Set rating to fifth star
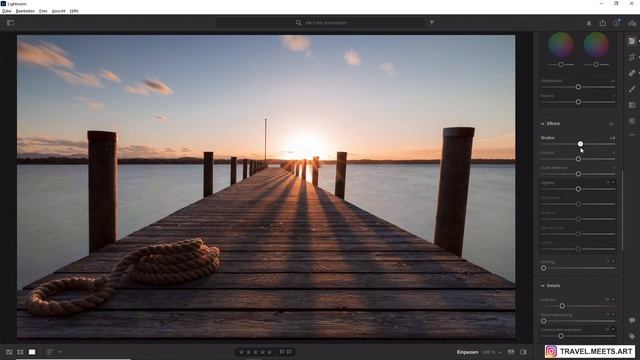This screenshot has width=640, height=360. 269,352
